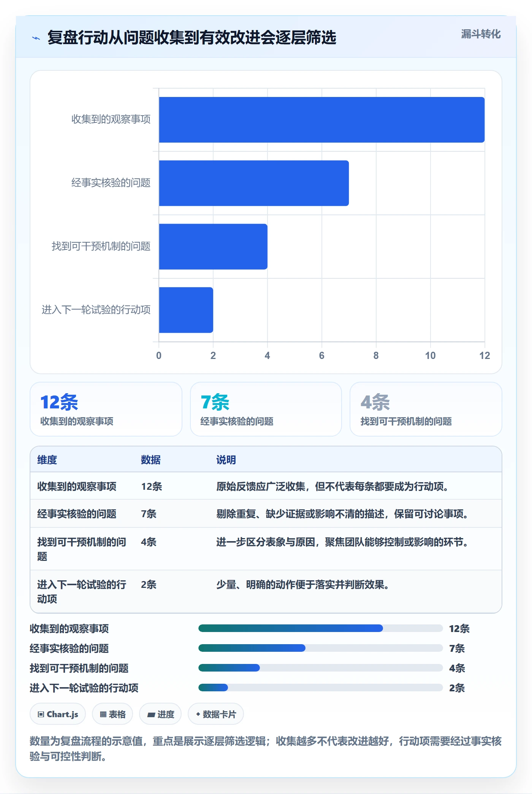Select the 4条 data card
Viewport: 532px width, 794px height.
(x=426, y=409)
